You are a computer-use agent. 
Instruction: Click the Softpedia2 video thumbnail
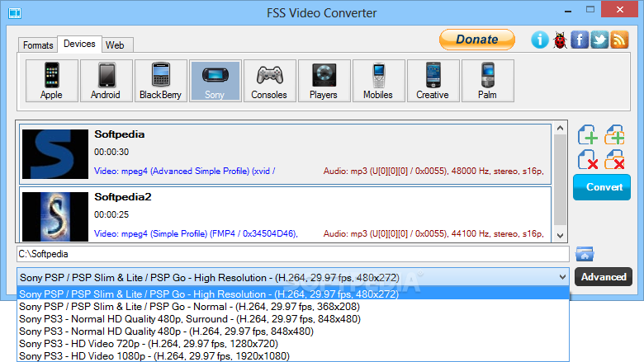coord(55,217)
